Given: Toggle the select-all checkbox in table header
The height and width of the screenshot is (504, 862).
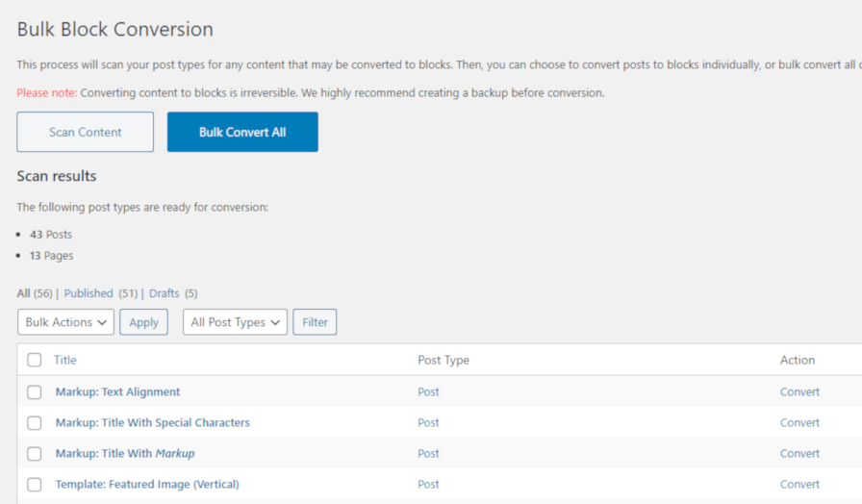Looking at the screenshot, I should [x=35, y=360].
